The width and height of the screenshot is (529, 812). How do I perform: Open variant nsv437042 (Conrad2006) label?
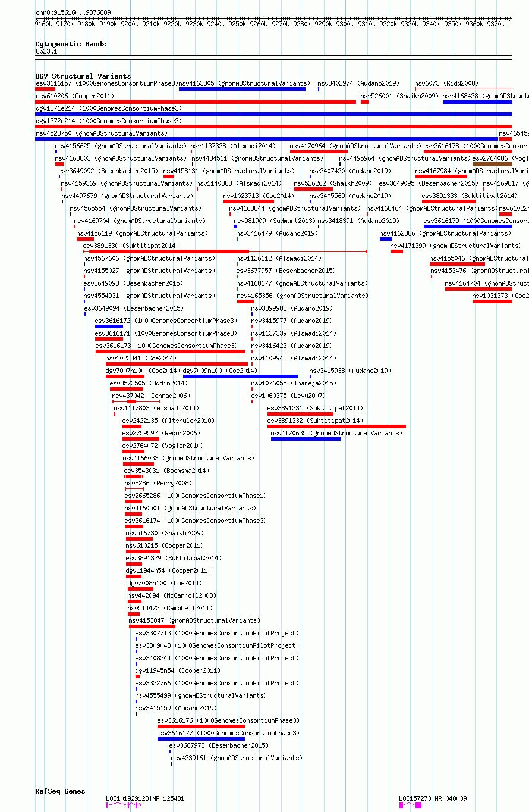point(151,396)
